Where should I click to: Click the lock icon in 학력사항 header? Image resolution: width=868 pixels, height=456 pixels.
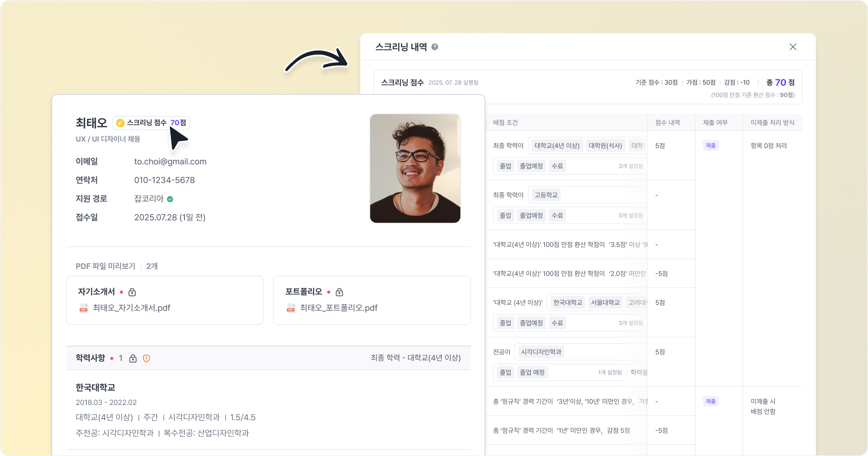[x=133, y=358]
